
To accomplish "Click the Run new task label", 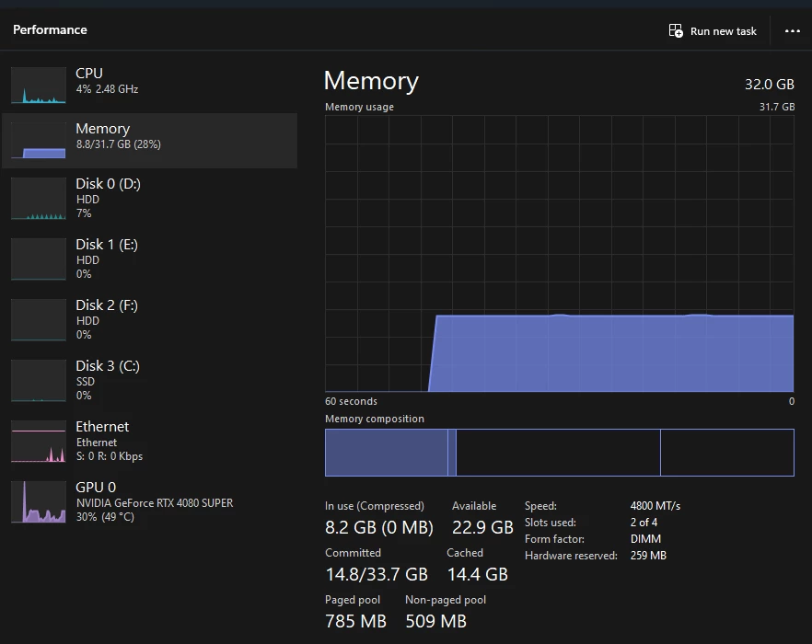I will coord(723,31).
